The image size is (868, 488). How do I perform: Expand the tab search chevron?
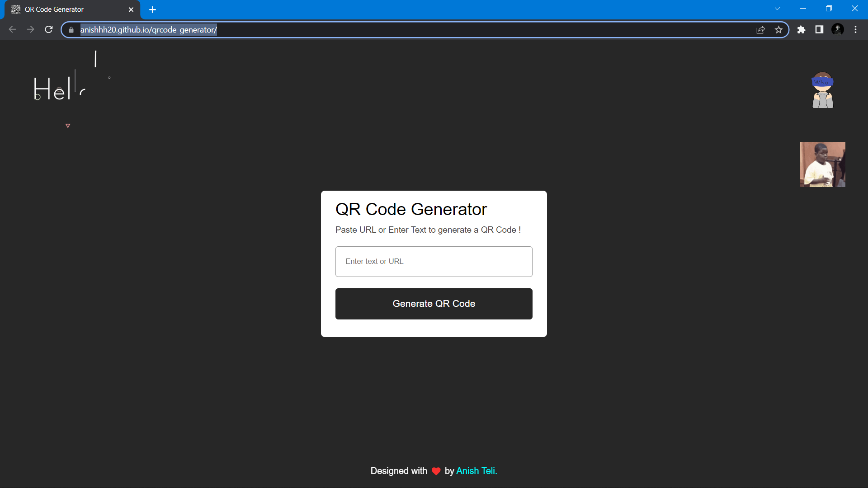point(777,9)
